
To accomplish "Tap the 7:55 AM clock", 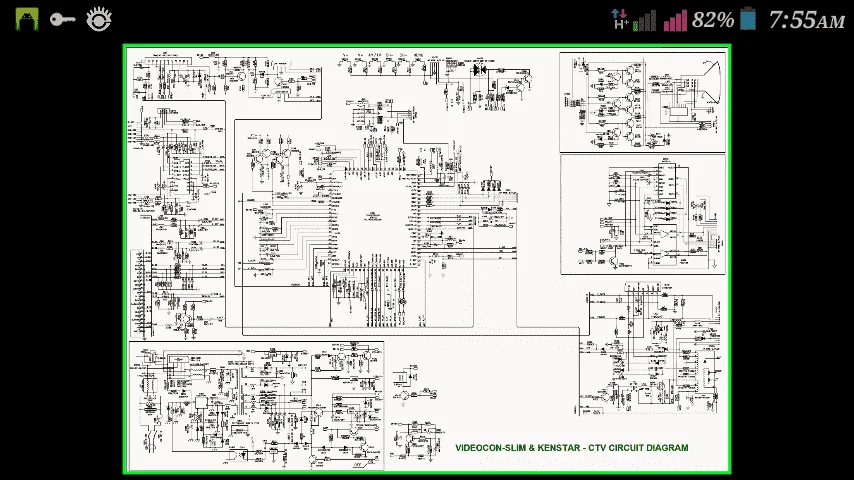I will tap(807, 20).
